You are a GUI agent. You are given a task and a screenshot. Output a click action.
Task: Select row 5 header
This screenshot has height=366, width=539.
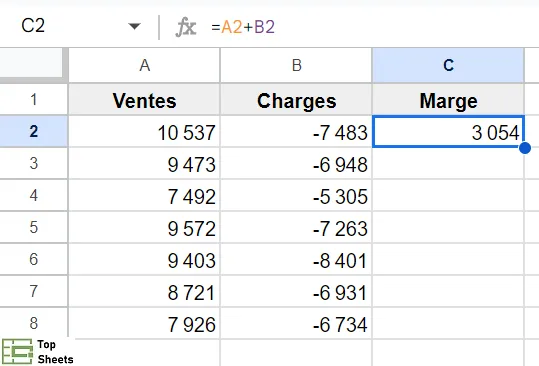pyautogui.click(x=33, y=227)
